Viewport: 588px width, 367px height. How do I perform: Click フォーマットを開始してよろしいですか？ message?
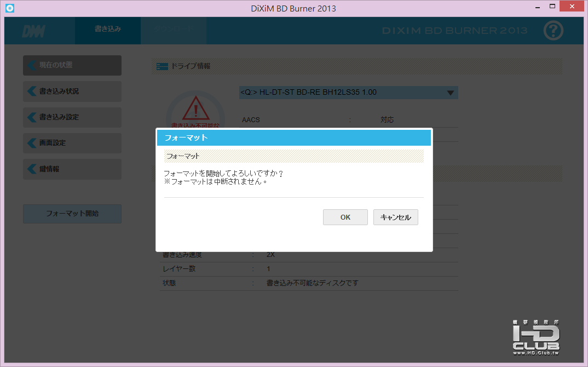223,174
